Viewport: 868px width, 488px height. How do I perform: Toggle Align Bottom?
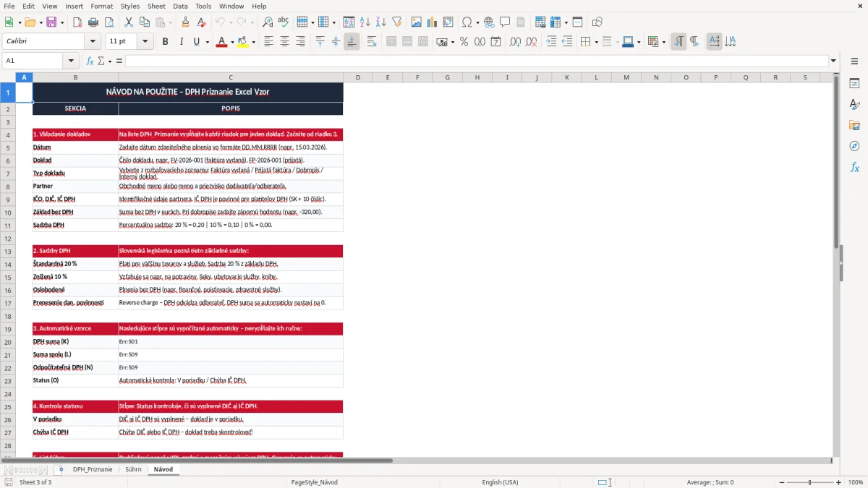352,42
